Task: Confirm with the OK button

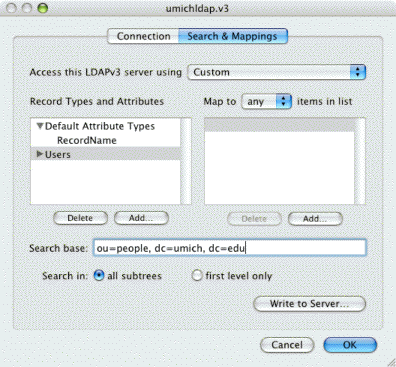Action: coord(350,345)
